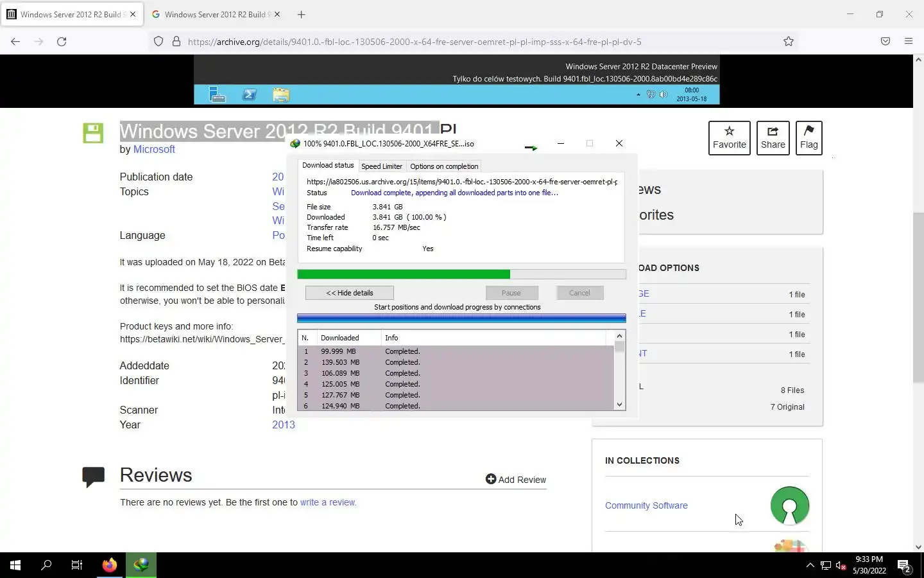Click the page scrollbar down arrow
The width and height of the screenshot is (924, 578).
click(918, 547)
